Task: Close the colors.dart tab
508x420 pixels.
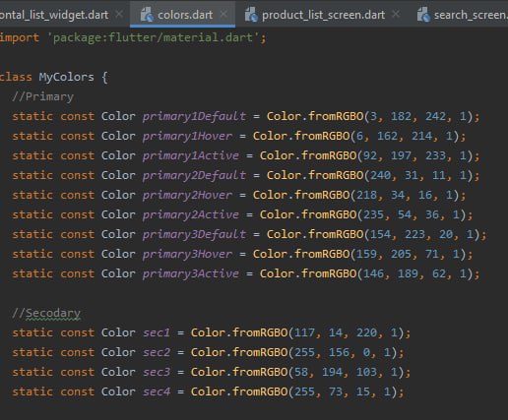Action: (223, 14)
